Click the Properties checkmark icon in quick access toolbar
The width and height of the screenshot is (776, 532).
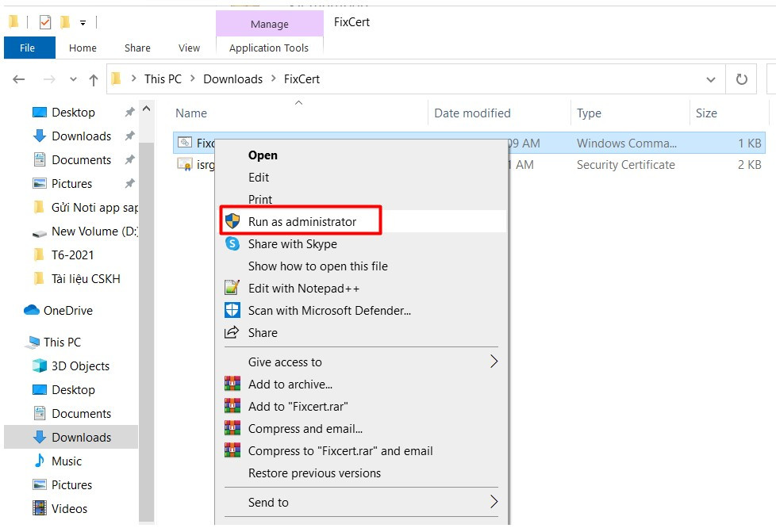click(45, 22)
